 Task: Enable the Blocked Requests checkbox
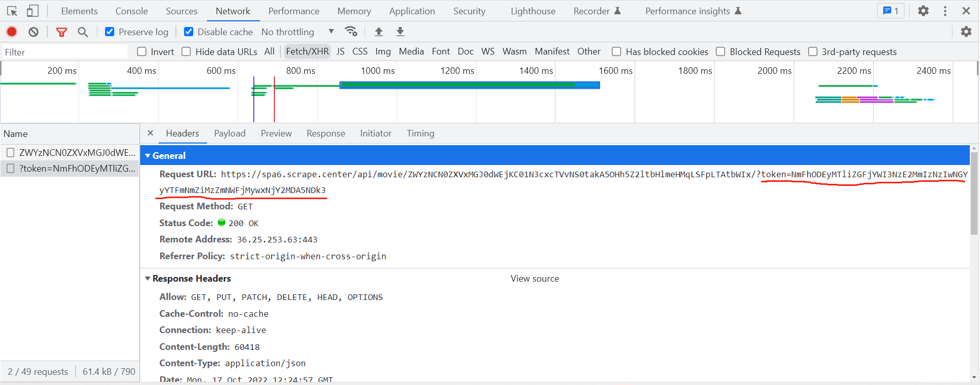point(720,51)
